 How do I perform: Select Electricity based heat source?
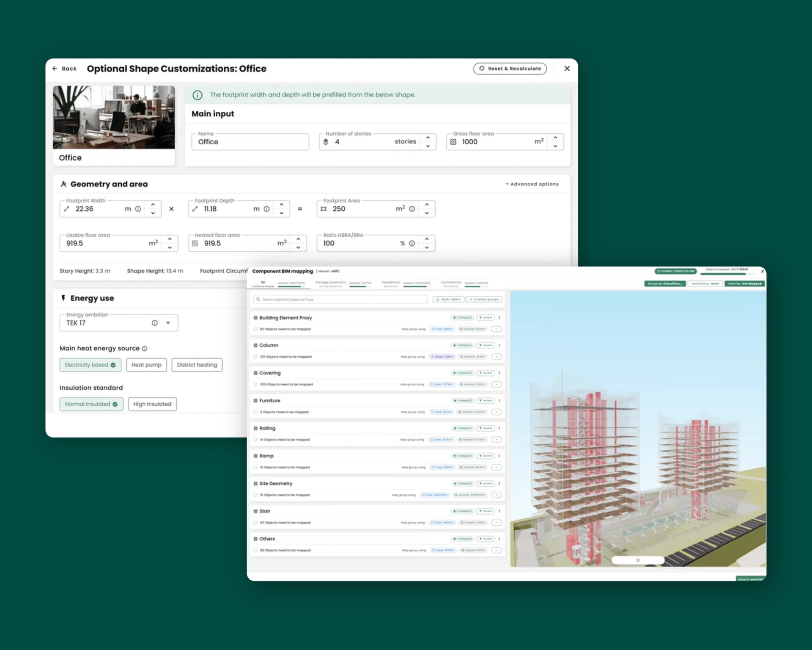click(91, 365)
